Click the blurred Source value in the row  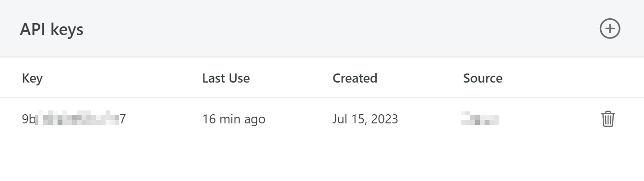pos(479,119)
